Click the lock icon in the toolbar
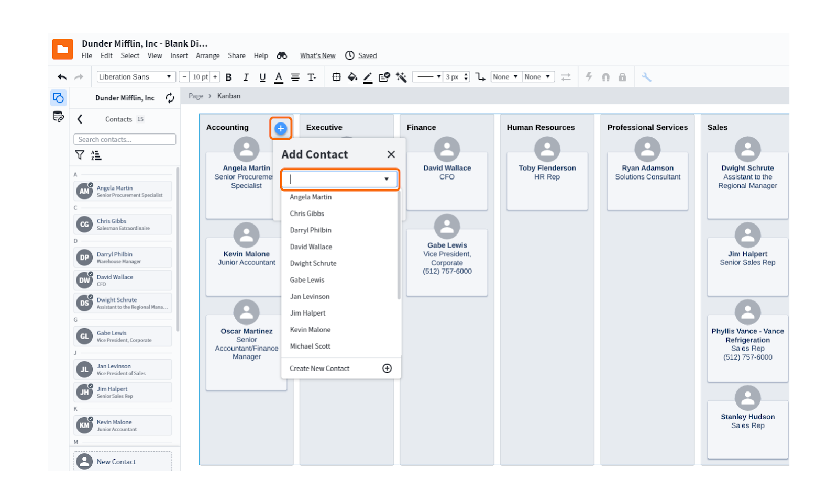Viewport: 838px width, 504px height. [622, 76]
